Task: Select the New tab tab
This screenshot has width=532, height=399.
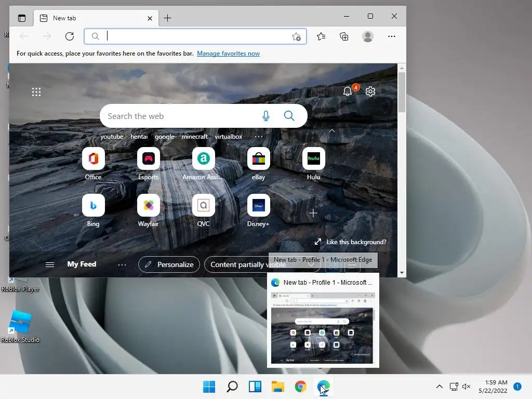Action: pyautogui.click(x=96, y=18)
